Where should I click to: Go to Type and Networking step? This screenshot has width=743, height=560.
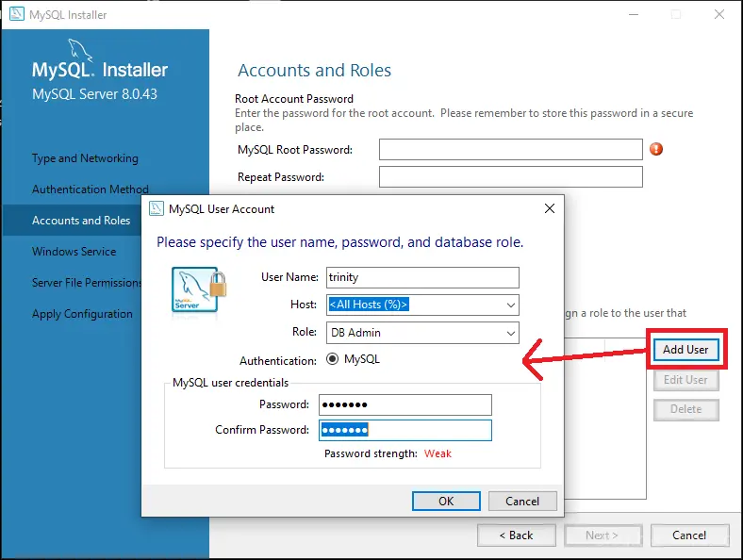coord(85,158)
